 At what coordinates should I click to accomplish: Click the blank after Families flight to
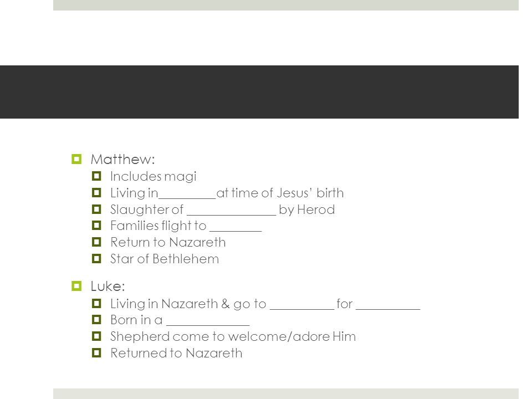pyautogui.click(x=236, y=231)
